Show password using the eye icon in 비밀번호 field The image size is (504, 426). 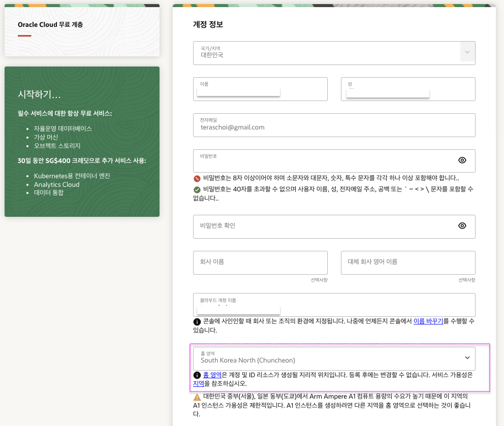[x=462, y=160]
